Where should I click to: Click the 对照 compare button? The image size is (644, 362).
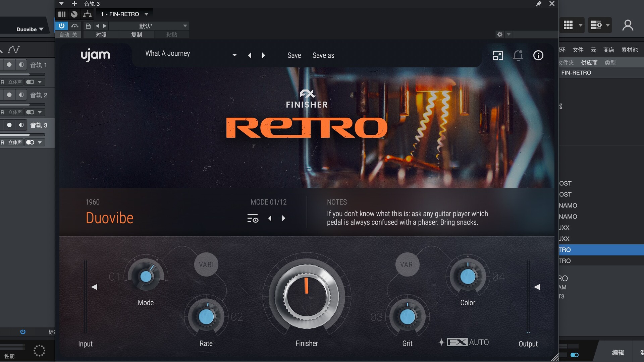[x=101, y=35]
